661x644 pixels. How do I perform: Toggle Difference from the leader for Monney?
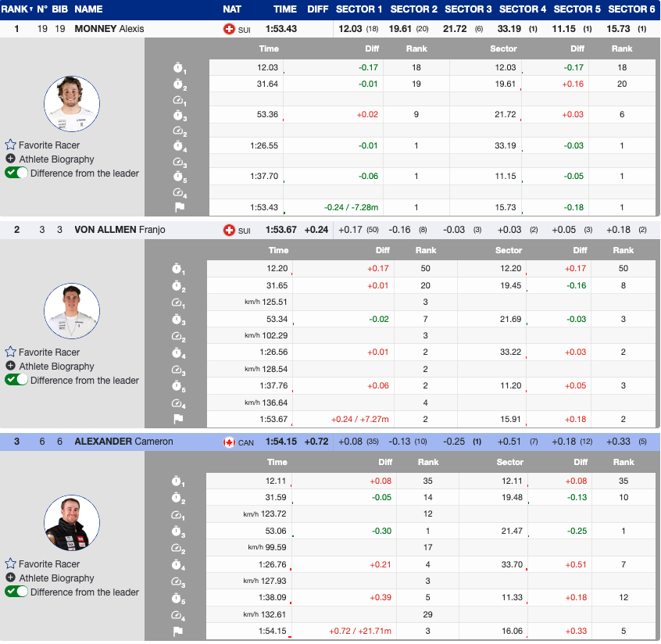click(16, 173)
